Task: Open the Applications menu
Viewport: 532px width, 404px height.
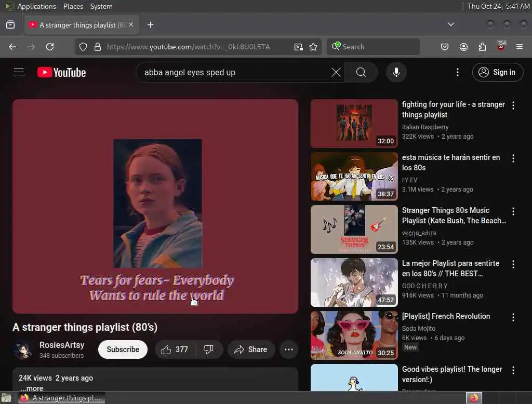Action: (31, 6)
